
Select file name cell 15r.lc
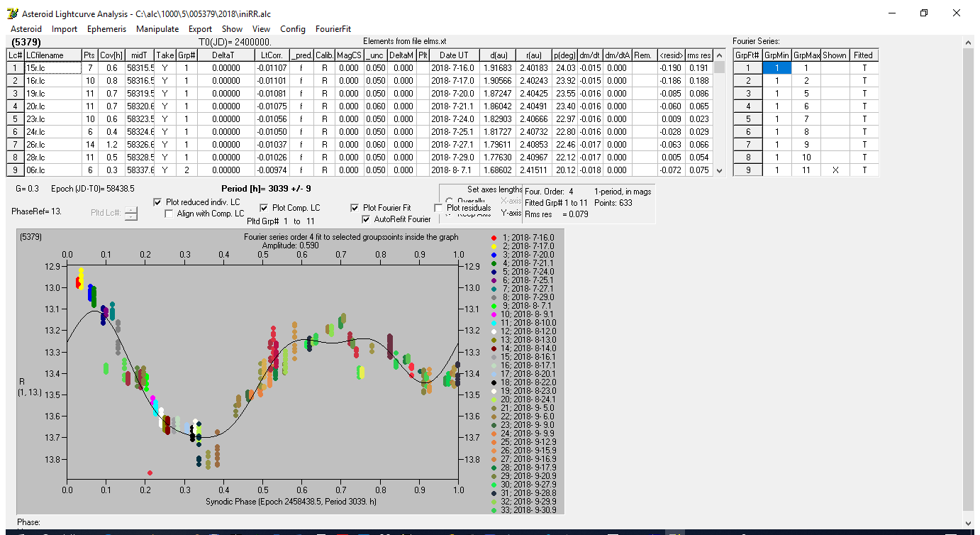point(52,68)
